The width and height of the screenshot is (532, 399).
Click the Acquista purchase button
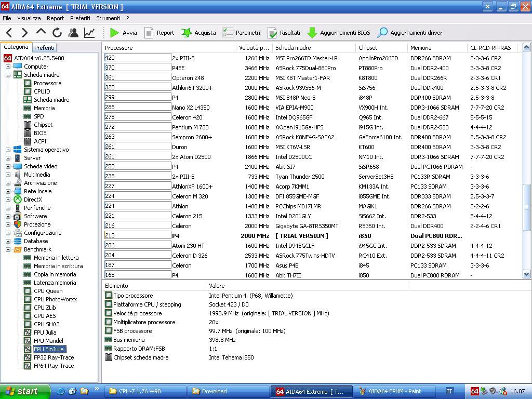point(198,33)
